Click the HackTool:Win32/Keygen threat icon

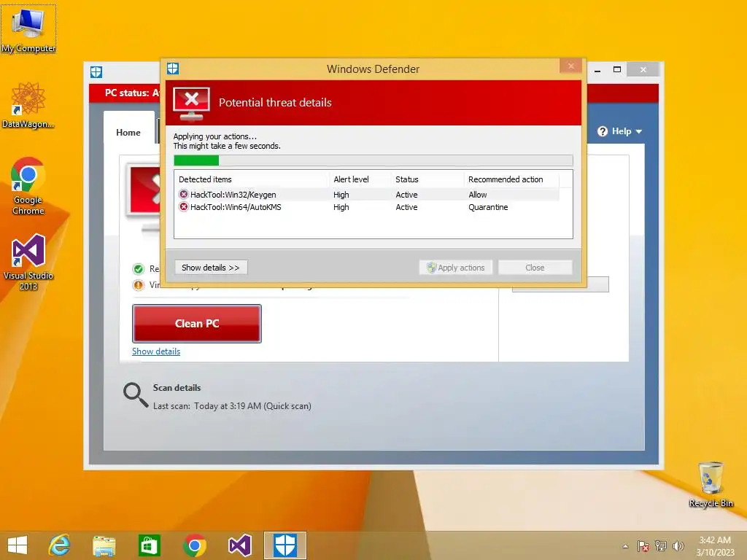(x=183, y=194)
